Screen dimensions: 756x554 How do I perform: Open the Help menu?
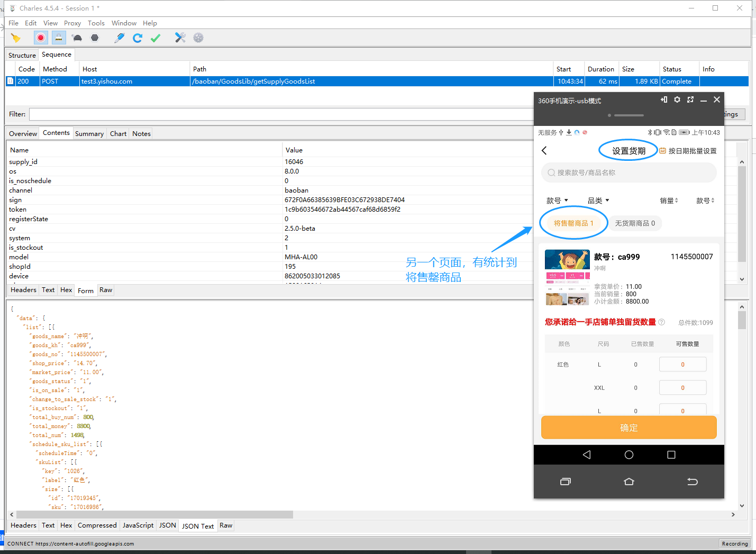(x=150, y=23)
